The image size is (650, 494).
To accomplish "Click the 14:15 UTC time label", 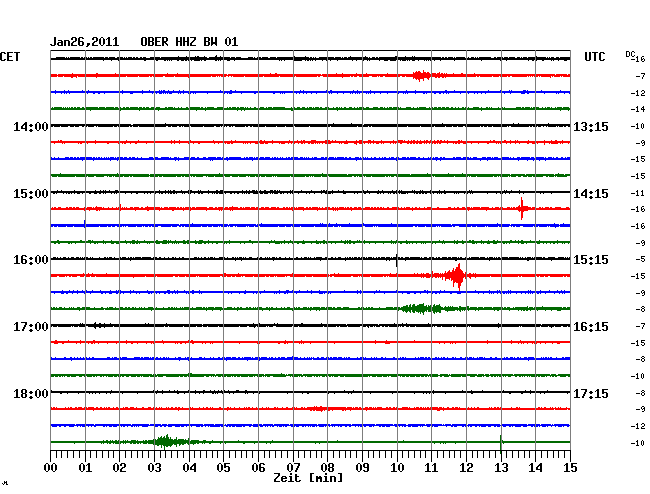I will point(591,194).
